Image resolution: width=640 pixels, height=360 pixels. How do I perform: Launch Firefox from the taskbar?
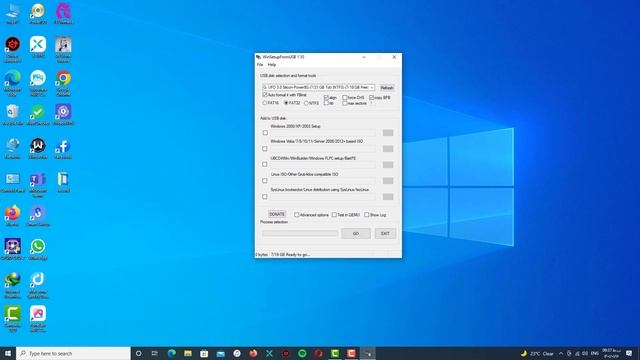[253, 353]
